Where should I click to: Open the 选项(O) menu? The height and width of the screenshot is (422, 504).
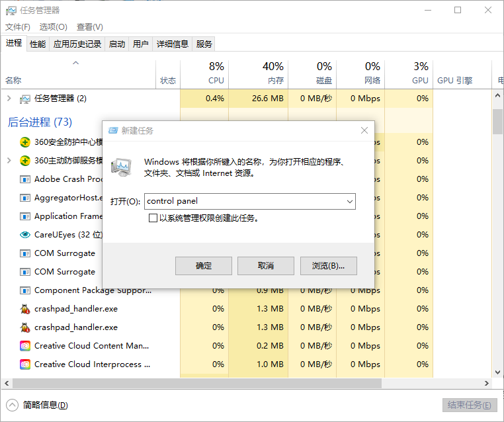[x=53, y=27]
